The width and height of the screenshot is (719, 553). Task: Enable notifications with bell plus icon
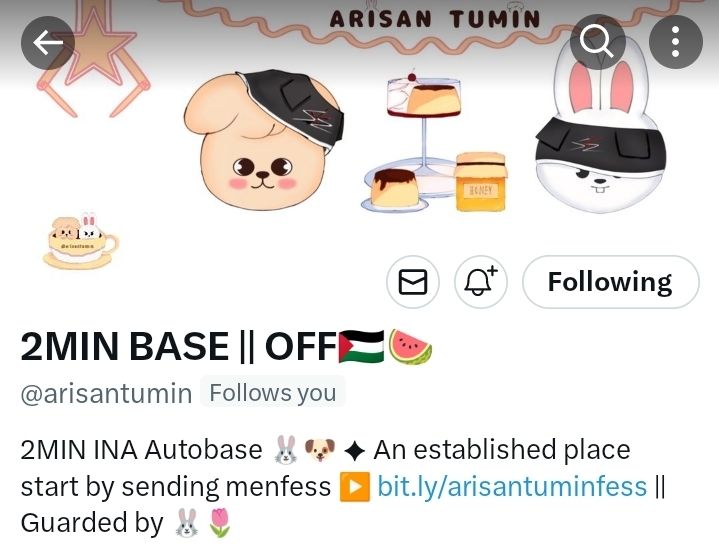coord(481,282)
